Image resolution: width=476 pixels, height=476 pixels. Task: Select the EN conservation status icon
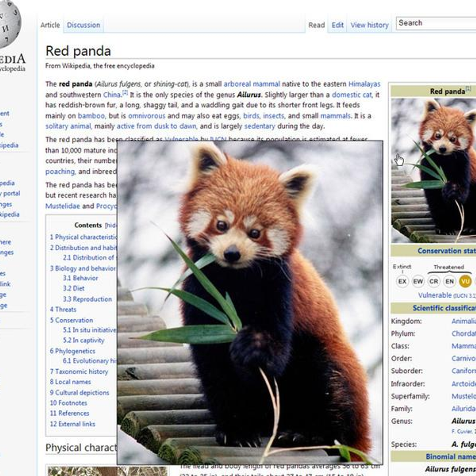coord(449,281)
